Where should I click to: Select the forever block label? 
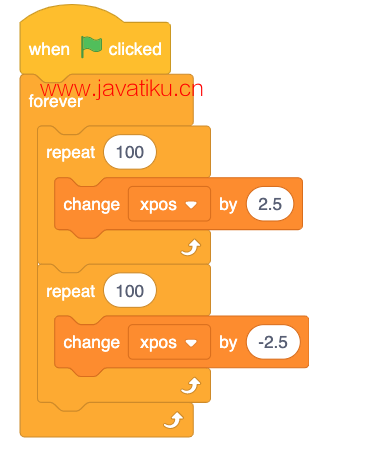55,101
